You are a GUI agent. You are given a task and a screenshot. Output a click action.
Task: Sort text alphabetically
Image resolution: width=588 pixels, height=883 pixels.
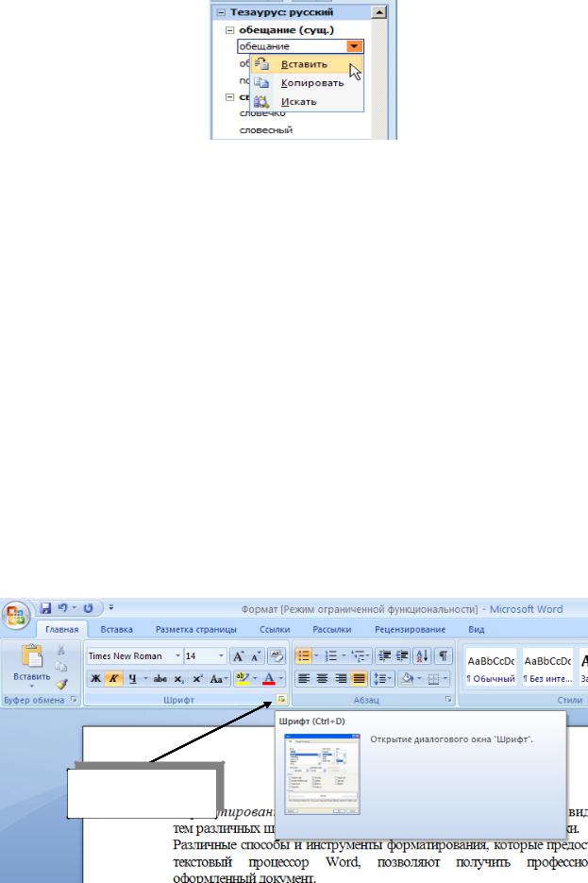[422, 656]
